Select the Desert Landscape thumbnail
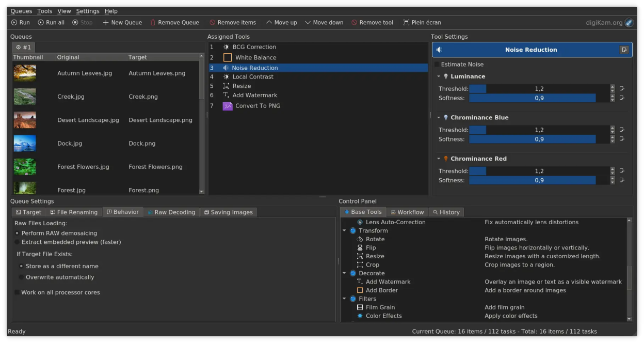The image size is (644, 343). [25, 120]
